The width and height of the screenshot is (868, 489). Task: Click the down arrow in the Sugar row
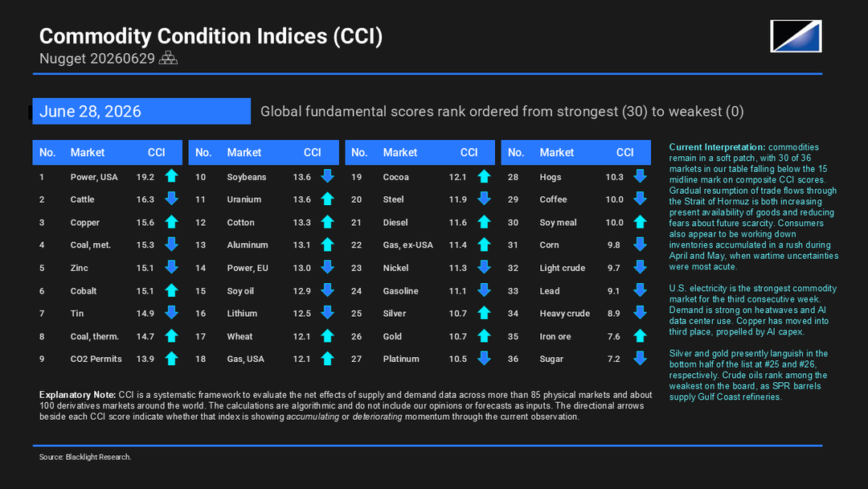(x=641, y=358)
